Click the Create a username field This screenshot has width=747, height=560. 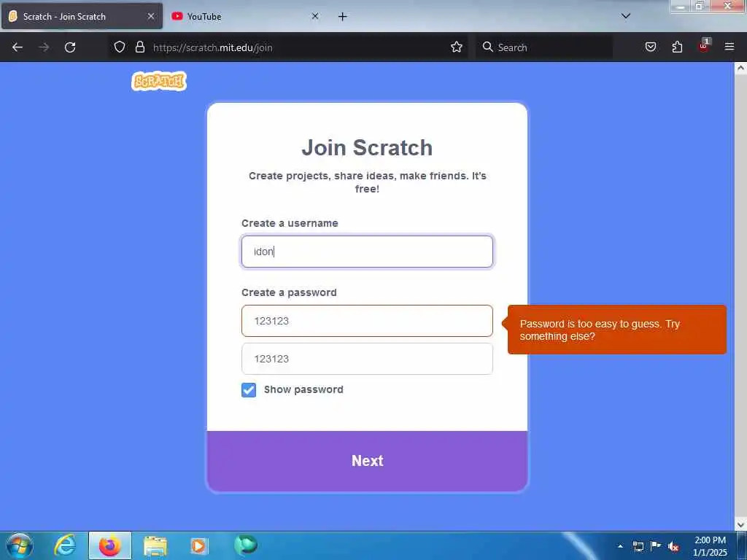[x=367, y=252]
